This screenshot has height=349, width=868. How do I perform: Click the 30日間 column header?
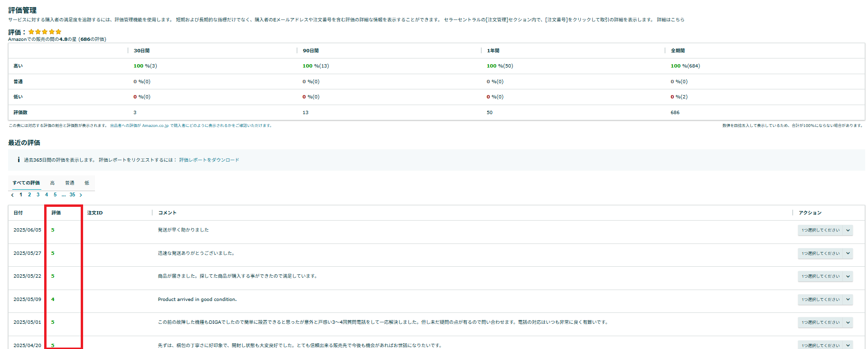[142, 51]
